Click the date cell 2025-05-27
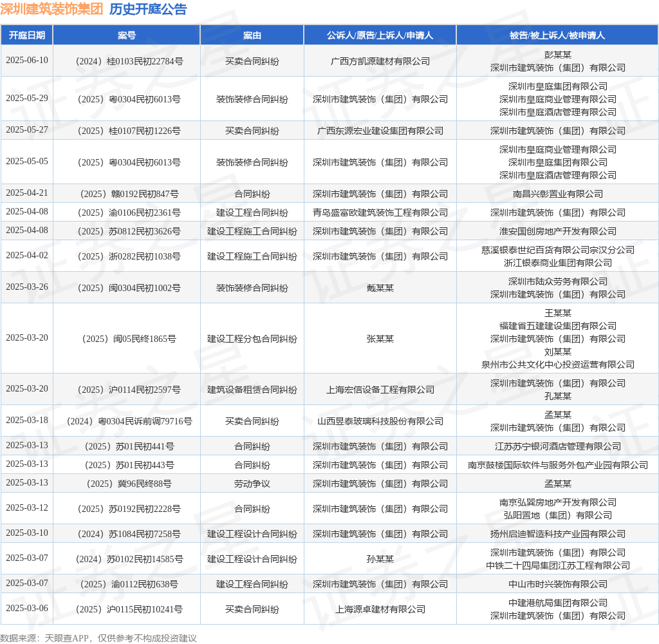659x644 pixels. pyautogui.click(x=27, y=129)
